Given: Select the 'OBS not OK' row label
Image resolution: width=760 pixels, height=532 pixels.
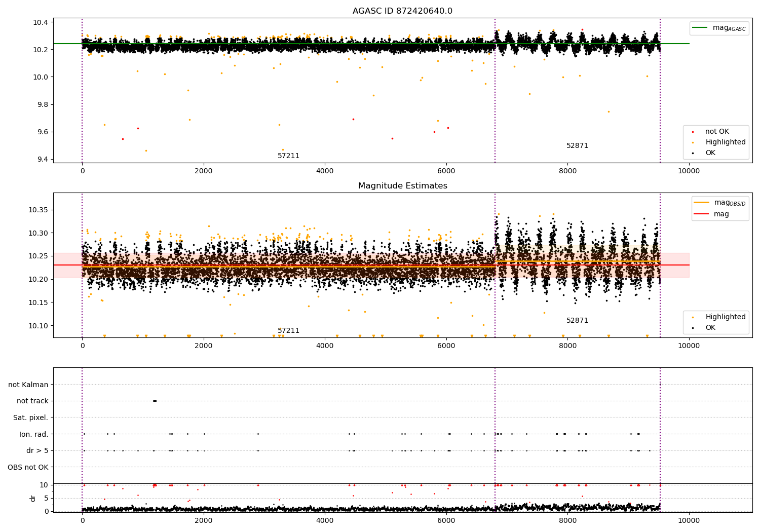Looking at the screenshot, I should [28, 467].
